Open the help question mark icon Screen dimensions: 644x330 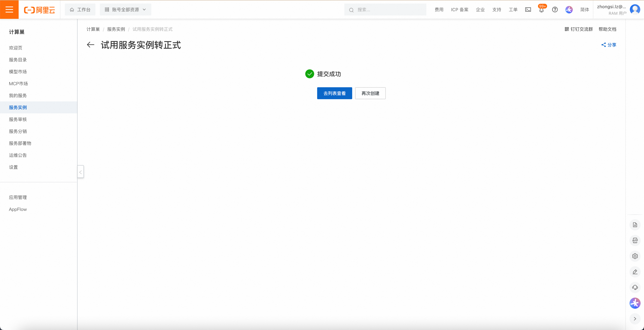coord(555,10)
